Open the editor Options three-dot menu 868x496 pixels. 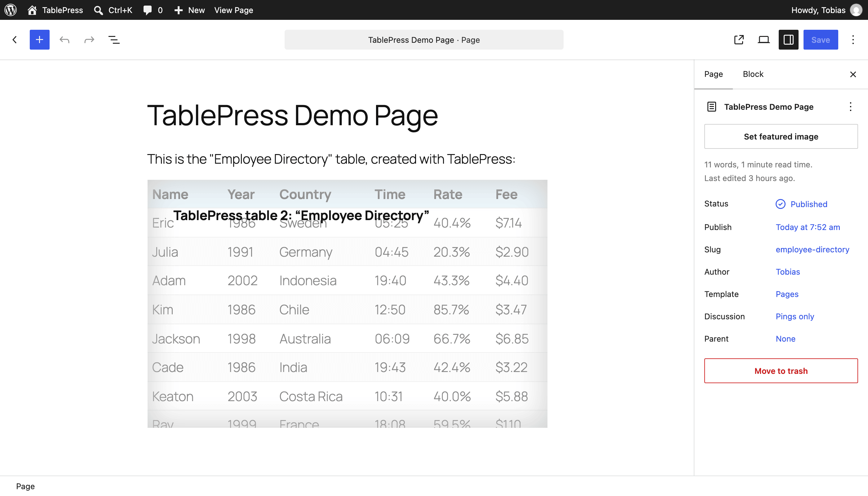coord(853,39)
